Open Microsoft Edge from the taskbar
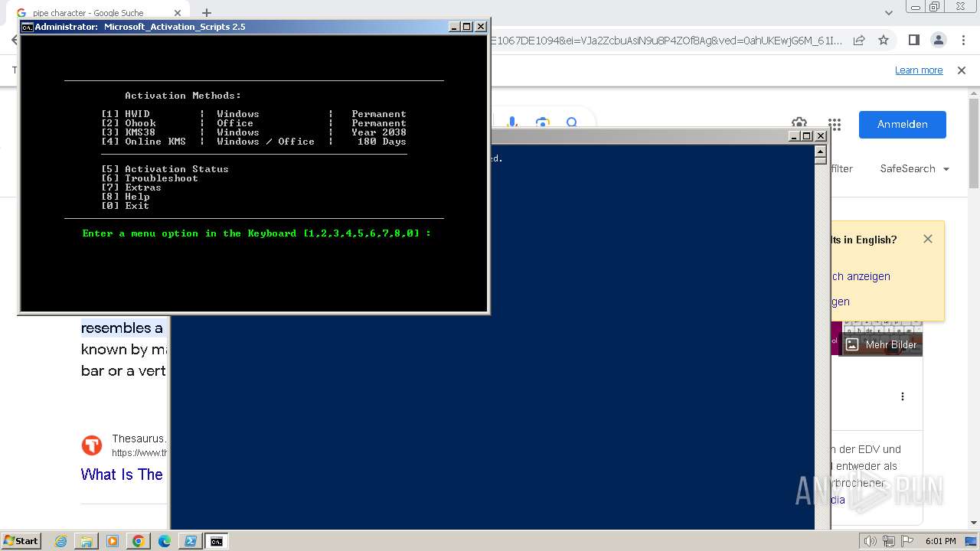The image size is (980, 551). pyautogui.click(x=165, y=541)
